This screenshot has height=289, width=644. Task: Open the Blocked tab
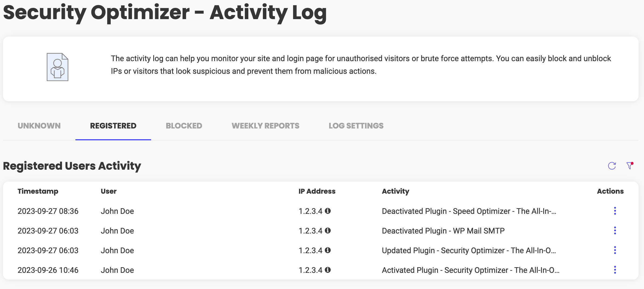click(184, 126)
